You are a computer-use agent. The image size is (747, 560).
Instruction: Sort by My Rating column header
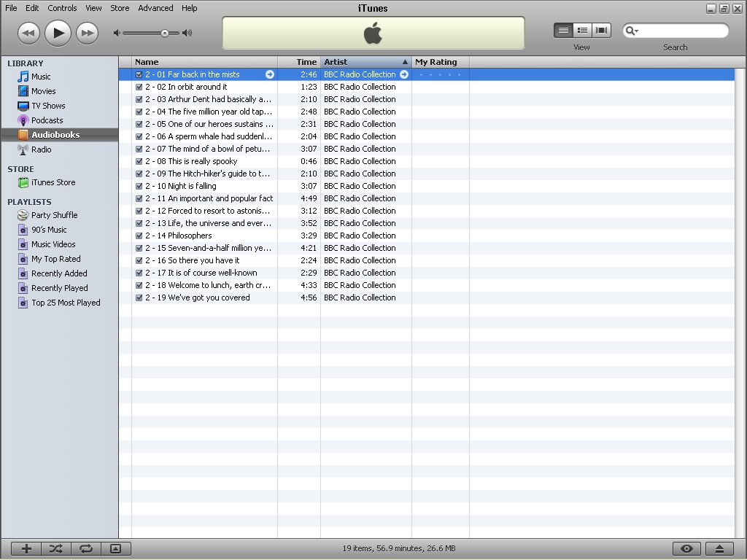coord(441,62)
